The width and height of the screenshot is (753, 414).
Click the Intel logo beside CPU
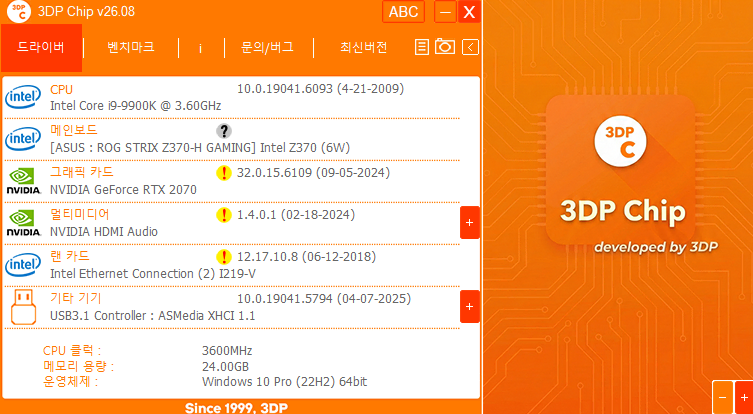pyautogui.click(x=23, y=97)
